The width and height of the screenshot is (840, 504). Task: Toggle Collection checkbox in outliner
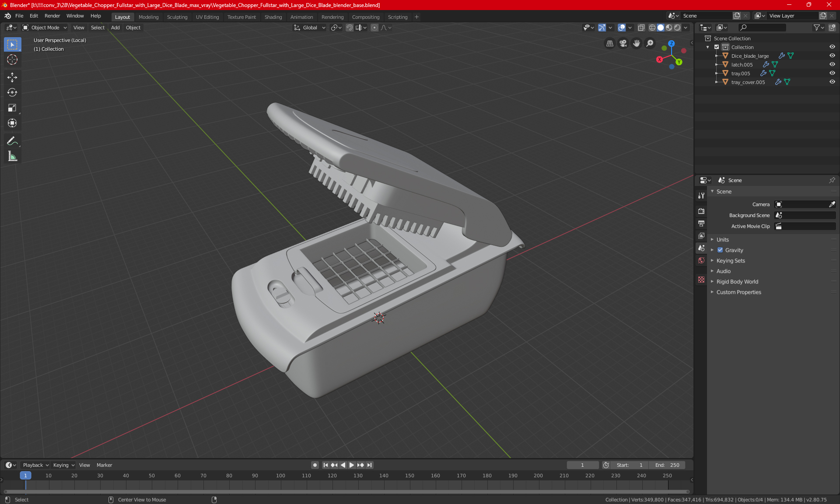(x=717, y=47)
